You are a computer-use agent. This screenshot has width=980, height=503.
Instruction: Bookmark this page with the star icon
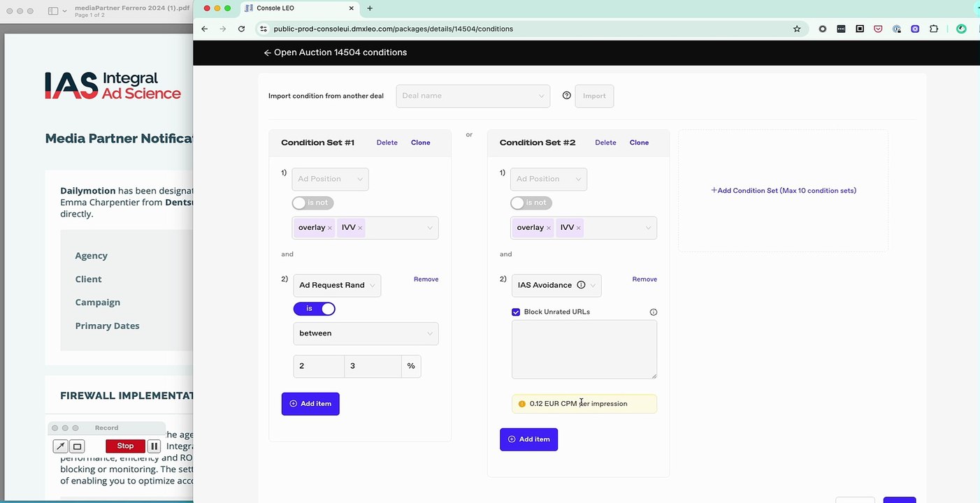point(797,29)
